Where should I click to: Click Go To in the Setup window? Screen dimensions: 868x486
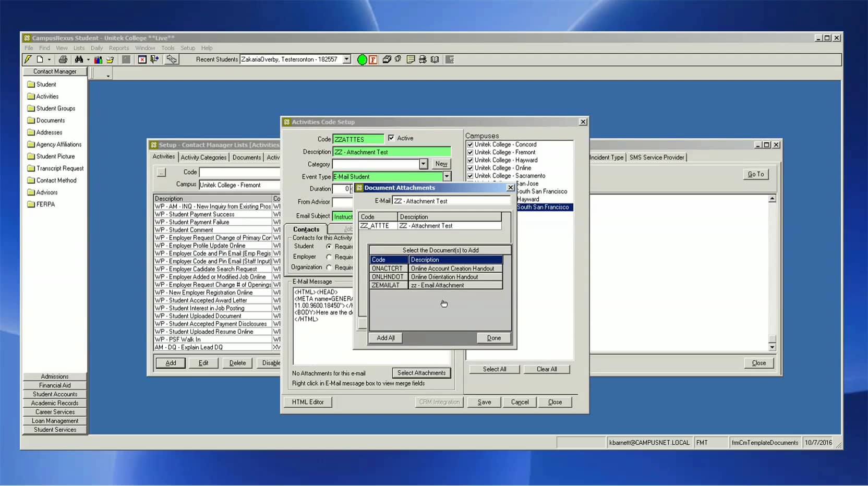click(x=755, y=174)
